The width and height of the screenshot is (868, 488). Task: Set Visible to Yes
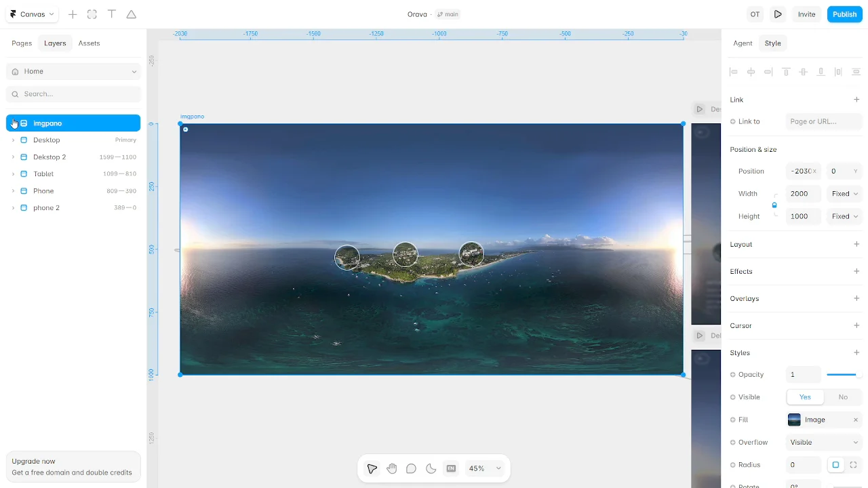805,397
